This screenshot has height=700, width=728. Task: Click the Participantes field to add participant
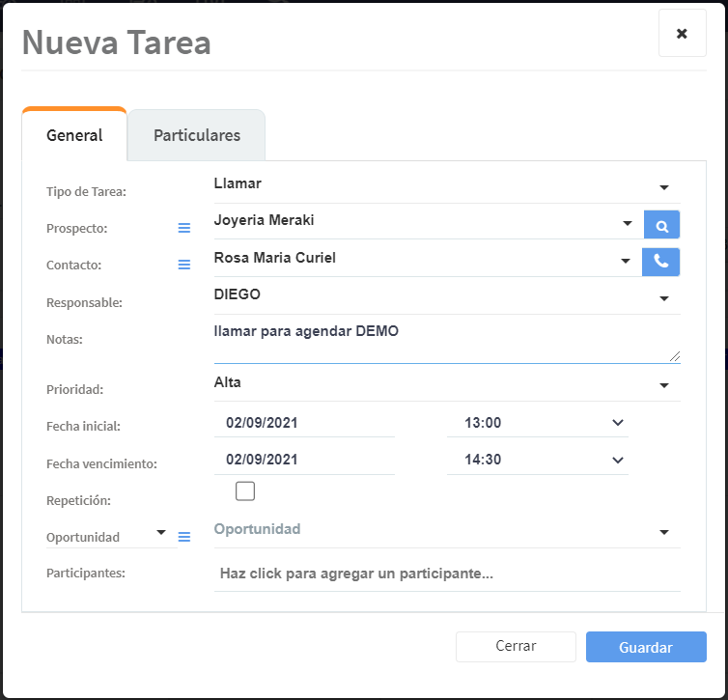point(446,574)
